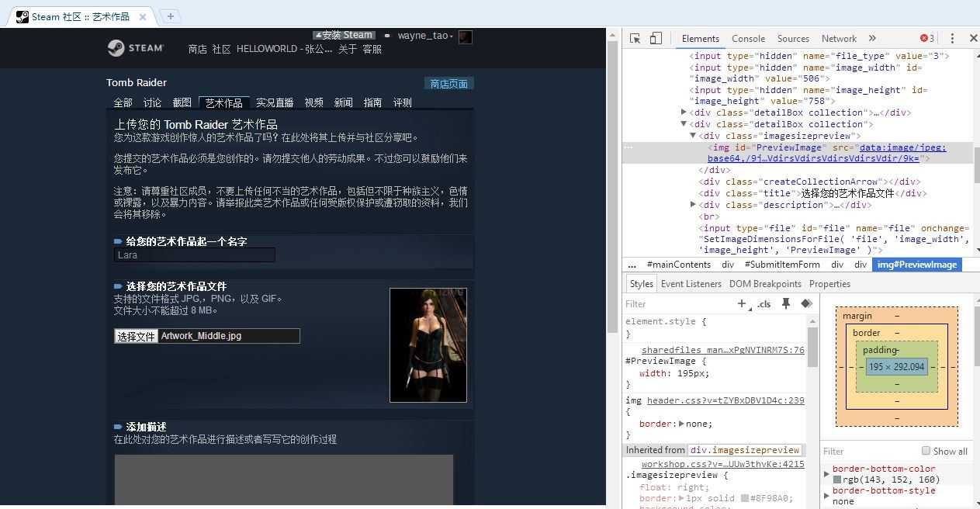Screen dimensions: 980x509
Task: Open a new browser tab
Action: coord(170,16)
